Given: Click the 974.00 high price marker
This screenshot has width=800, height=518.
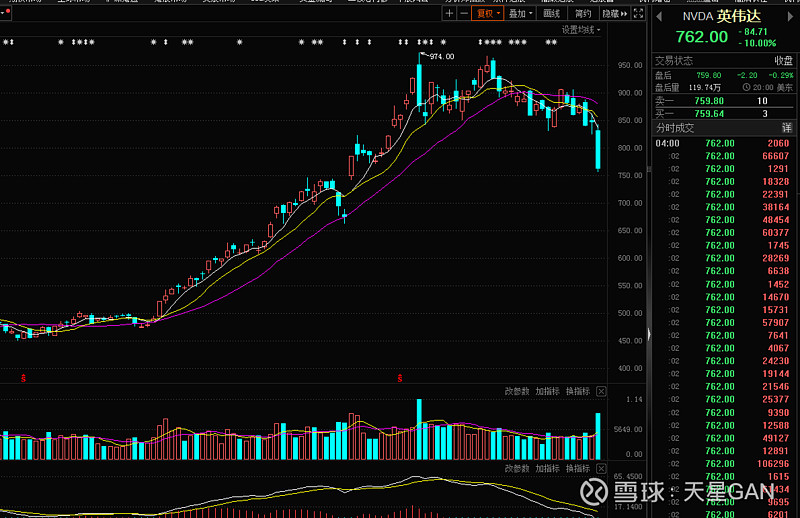Looking at the screenshot, I should point(441,56).
